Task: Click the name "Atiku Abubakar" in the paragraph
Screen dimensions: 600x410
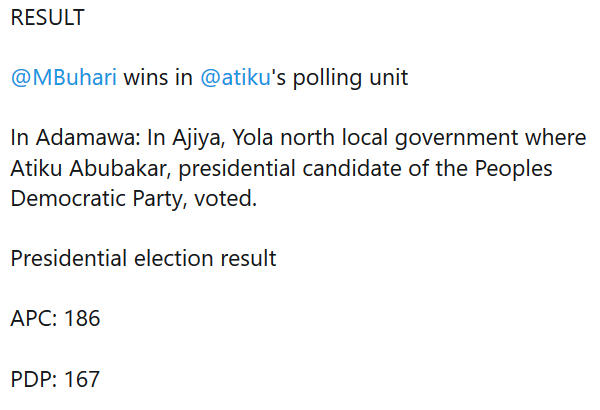Action: pos(78,168)
